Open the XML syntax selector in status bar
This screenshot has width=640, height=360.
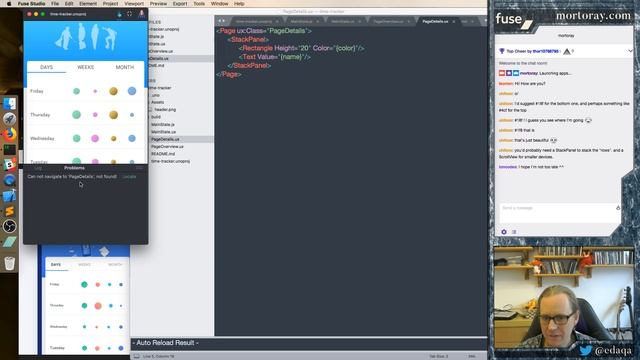(x=472, y=356)
